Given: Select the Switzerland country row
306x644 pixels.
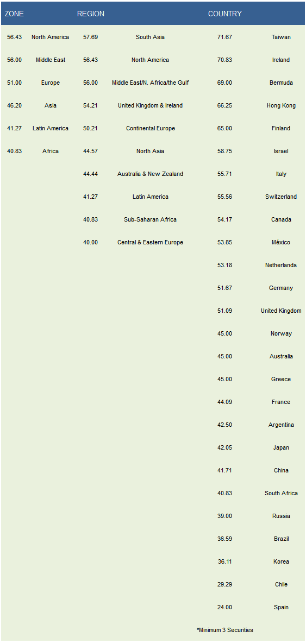Looking at the screenshot, I should (282, 197).
